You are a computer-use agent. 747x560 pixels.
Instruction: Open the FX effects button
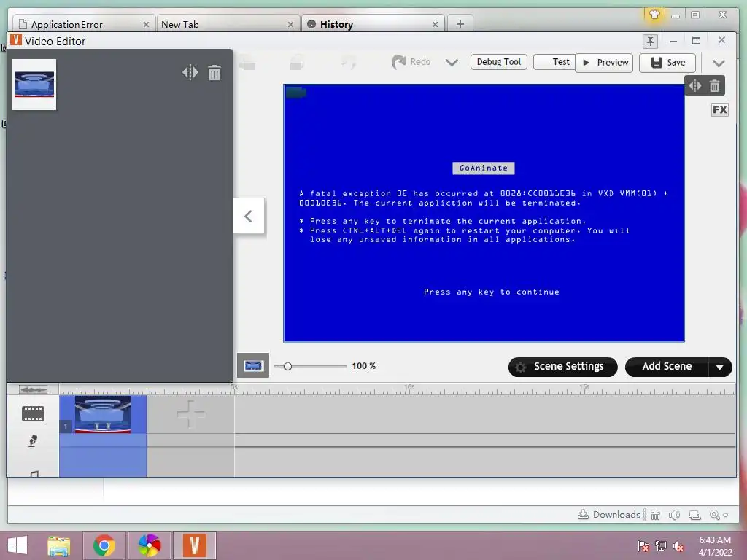[x=720, y=110]
